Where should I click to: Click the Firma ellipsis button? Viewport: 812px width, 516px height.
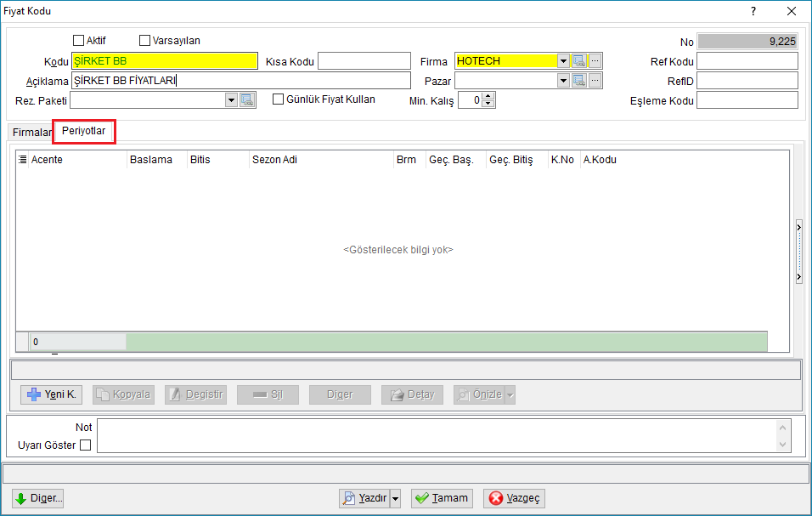tap(595, 61)
